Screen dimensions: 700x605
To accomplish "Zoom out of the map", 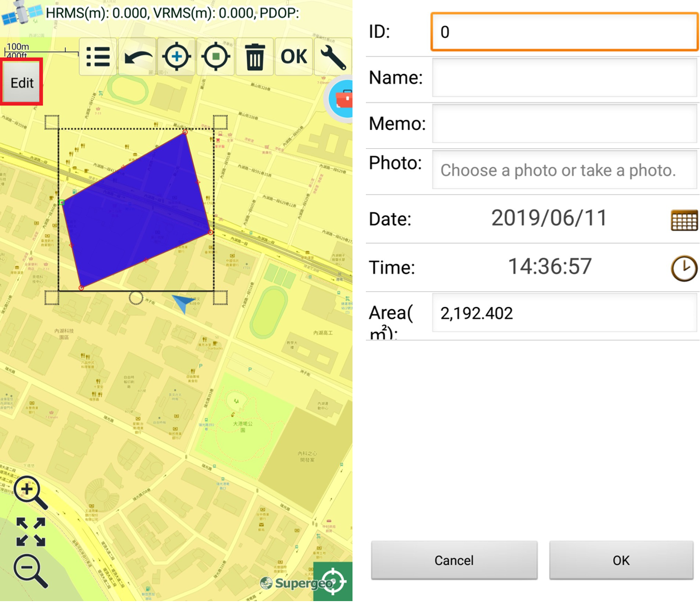I will (31, 570).
